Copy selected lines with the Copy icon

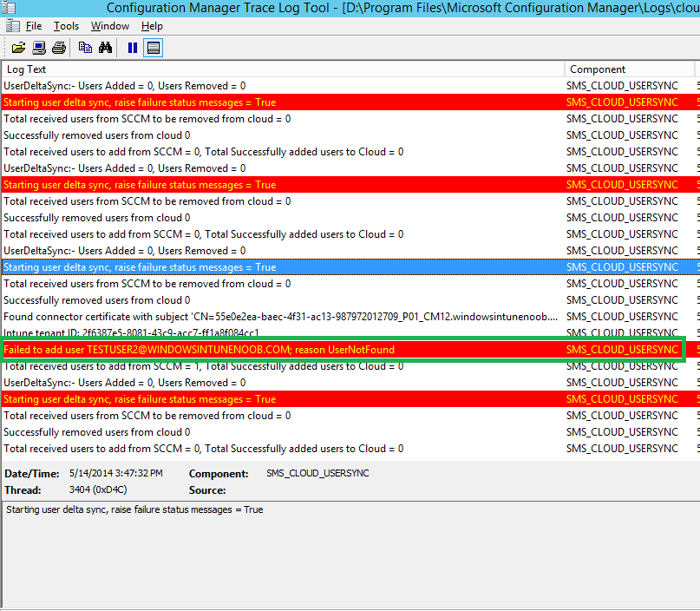coord(85,48)
